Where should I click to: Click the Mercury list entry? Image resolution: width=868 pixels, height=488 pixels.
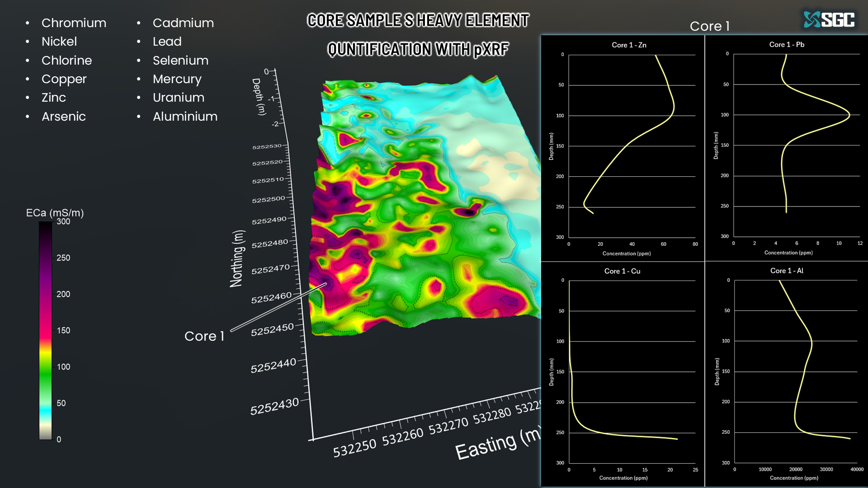[177, 79]
